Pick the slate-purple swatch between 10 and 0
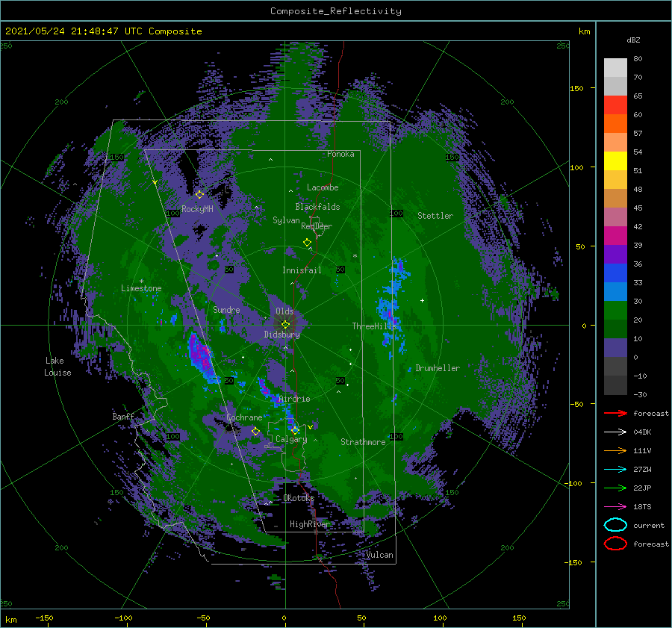The width and height of the screenshot is (672, 628). (615, 347)
